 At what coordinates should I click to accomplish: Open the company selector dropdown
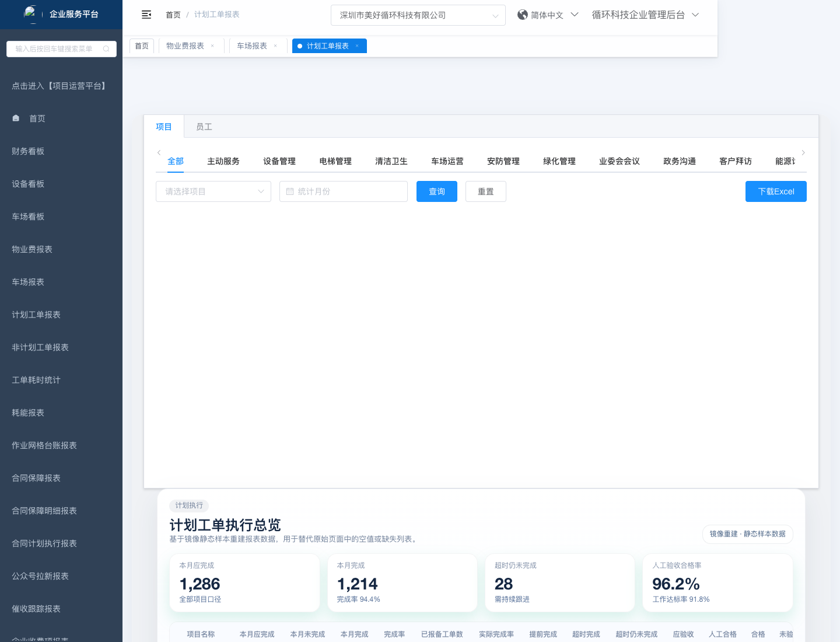click(418, 15)
